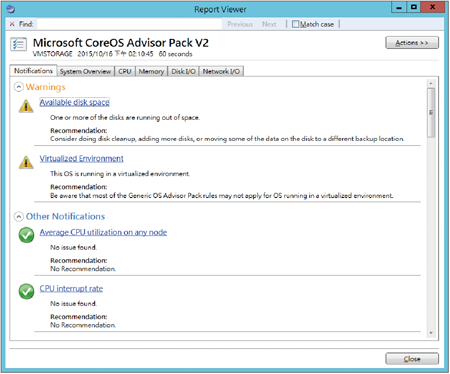Click warning triangle next to Virtualized Environment
Viewport: 450px width, 374px height.
(x=26, y=162)
